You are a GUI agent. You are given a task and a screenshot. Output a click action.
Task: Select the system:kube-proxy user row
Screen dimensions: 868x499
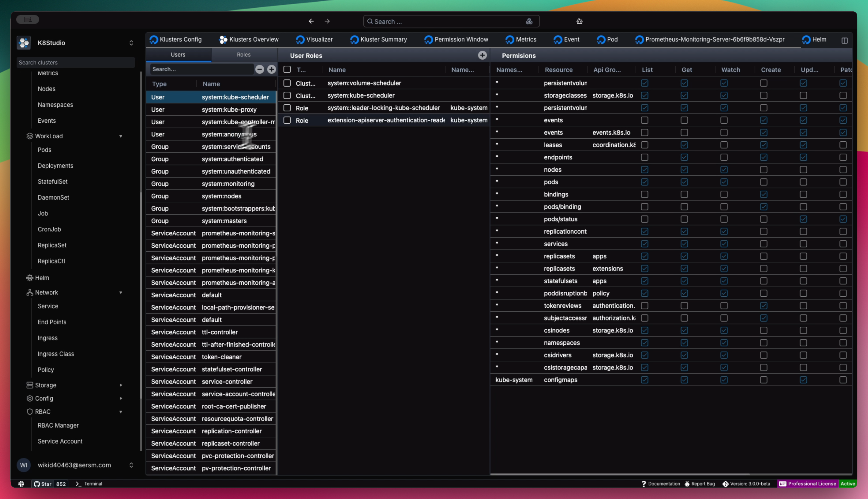211,109
